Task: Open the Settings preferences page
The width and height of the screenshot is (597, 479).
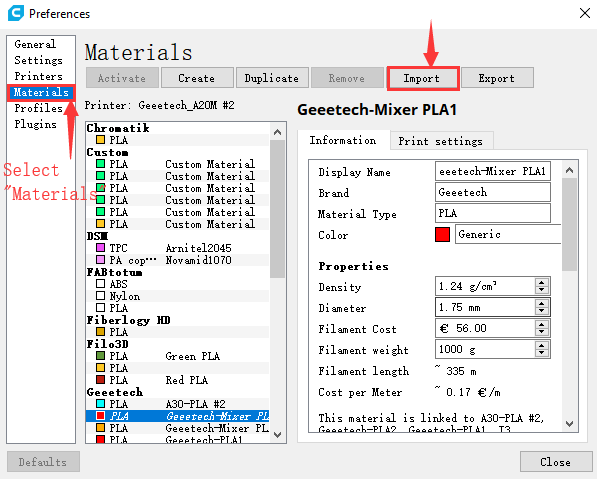Action: pos(38,60)
